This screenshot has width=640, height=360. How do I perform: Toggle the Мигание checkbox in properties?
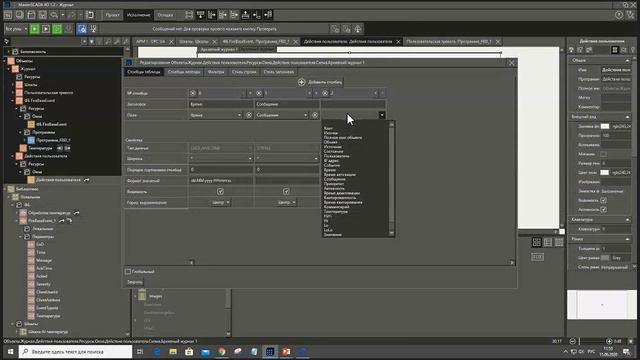603,154
